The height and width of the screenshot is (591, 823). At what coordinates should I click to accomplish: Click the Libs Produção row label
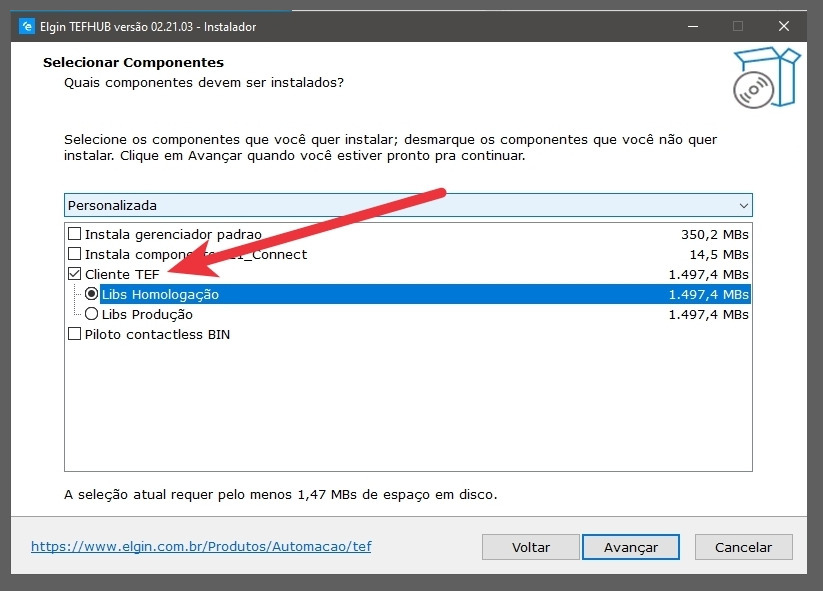pyautogui.click(x=147, y=314)
